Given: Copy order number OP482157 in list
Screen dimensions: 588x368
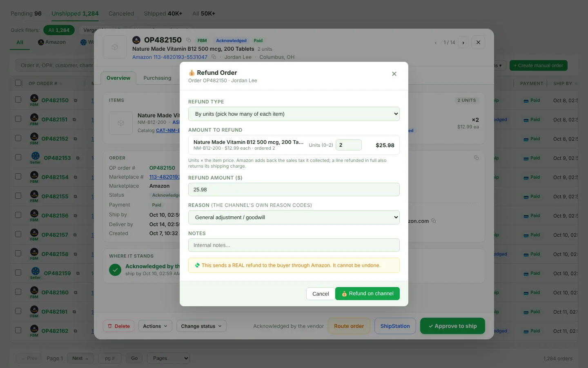Looking at the screenshot, I should pyautogui.click(x=75, y=235).
